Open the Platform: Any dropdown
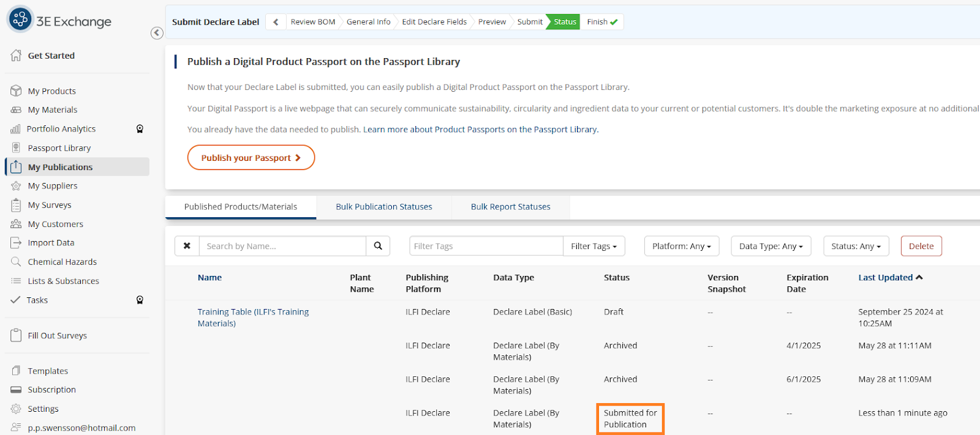 (x=682, y=246)
